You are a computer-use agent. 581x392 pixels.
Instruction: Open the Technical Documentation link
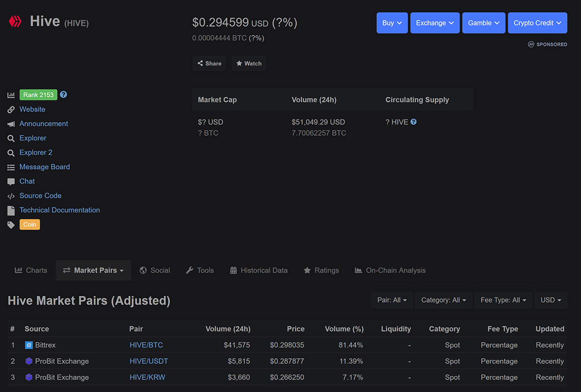point(60,210)
